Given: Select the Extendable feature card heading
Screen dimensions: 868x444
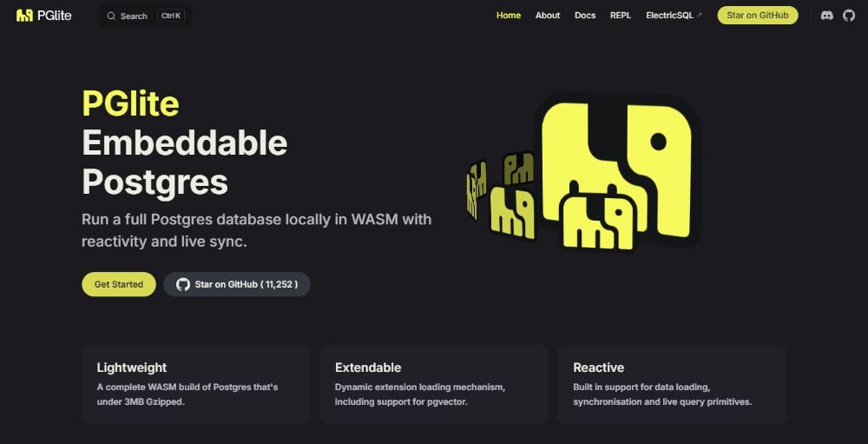Looking at the screenshot, I should (368, 368).
